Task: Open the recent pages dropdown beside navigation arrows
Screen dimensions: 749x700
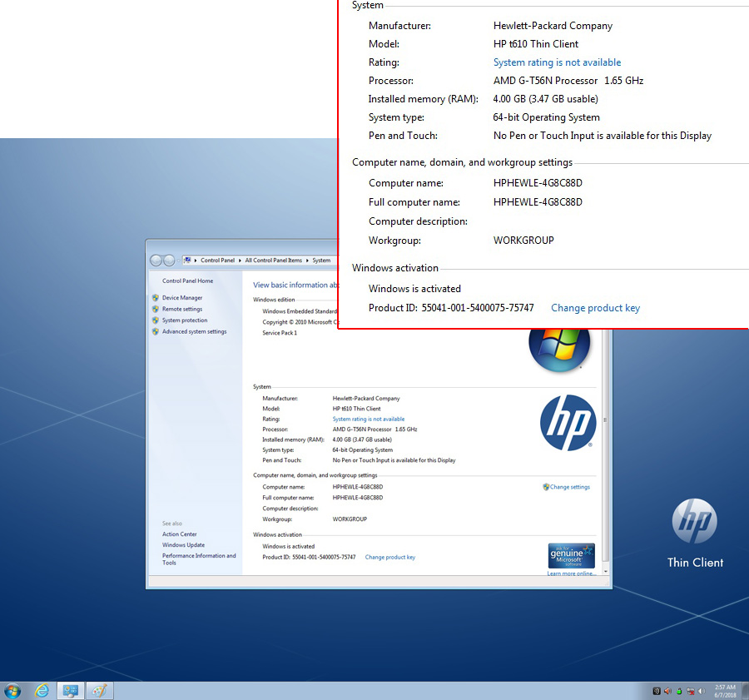Action: point(178,261)
